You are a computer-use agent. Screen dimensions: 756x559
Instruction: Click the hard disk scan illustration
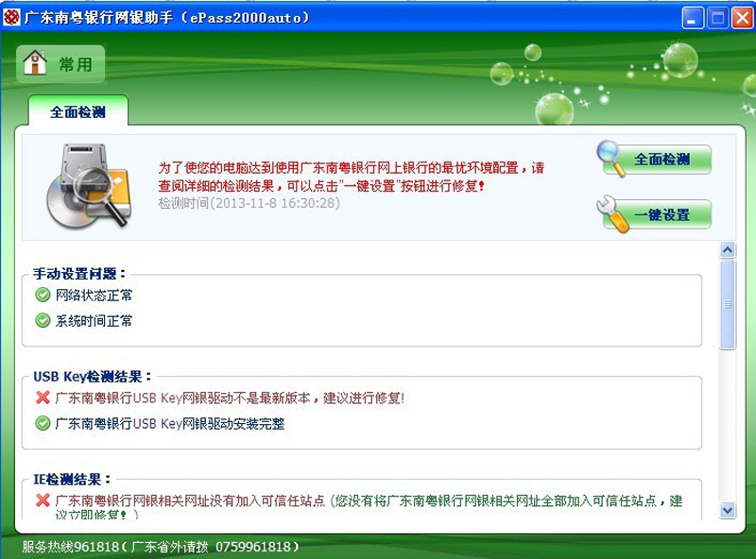[90, 186]
